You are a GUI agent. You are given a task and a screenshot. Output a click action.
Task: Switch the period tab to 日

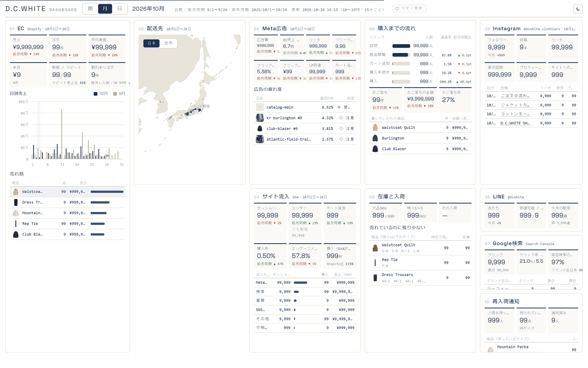tap(120, 9)
